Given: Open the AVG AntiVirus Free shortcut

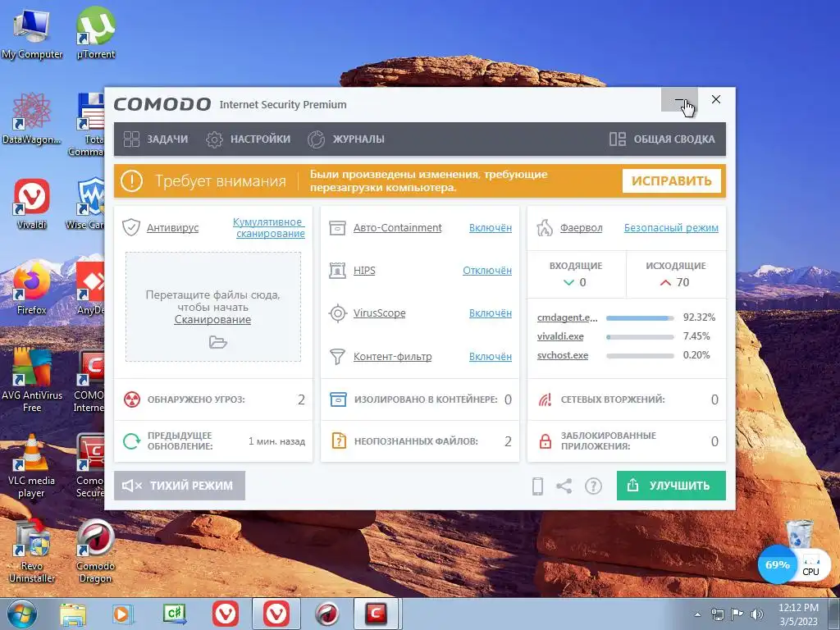Looking at the screenshot, I should point(32,381).
